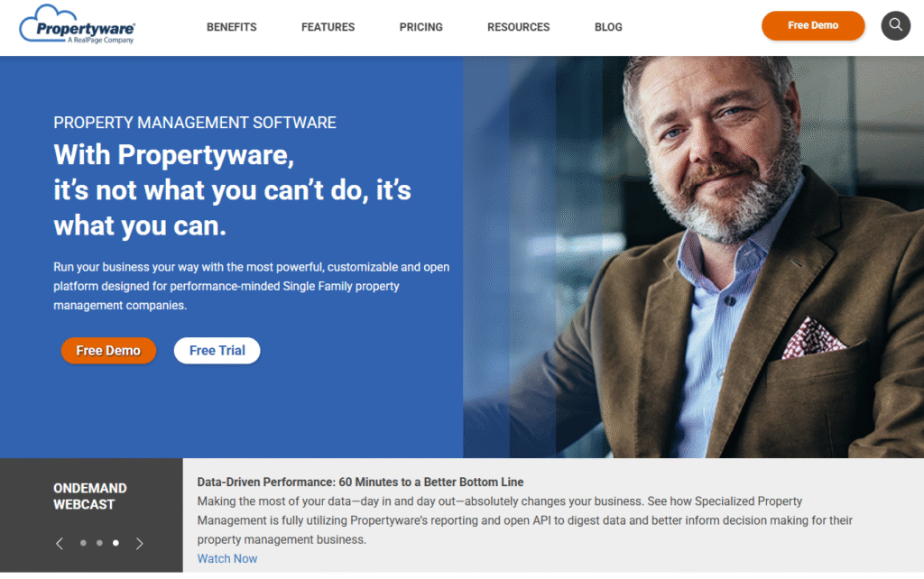
Task: Click the Ondemand Webcast panel heading
Action: coord(90,497)
